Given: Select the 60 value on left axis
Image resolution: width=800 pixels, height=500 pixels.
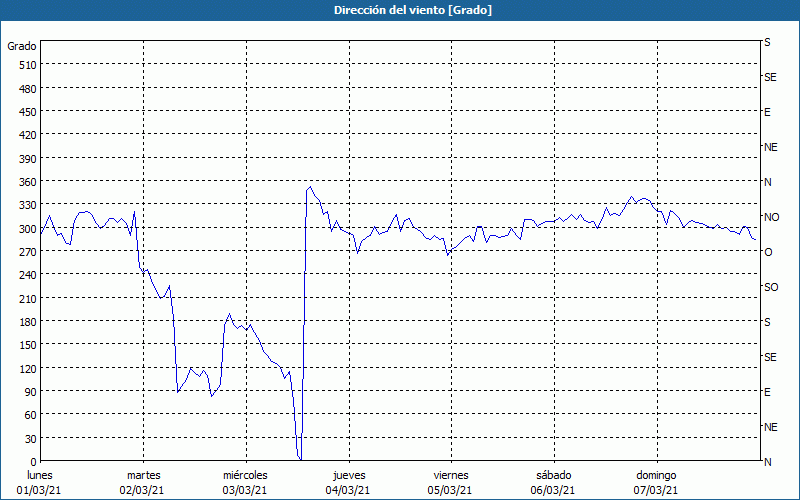Looking at the screenshot, I should click(x=31, y=415).
